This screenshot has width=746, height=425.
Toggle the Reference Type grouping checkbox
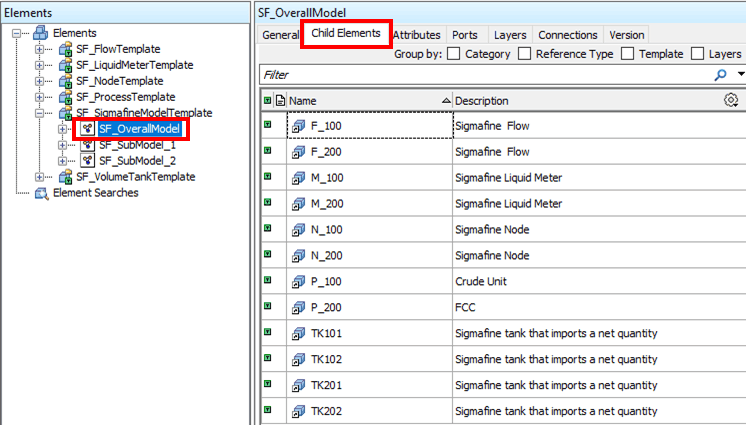click(525, 54)
